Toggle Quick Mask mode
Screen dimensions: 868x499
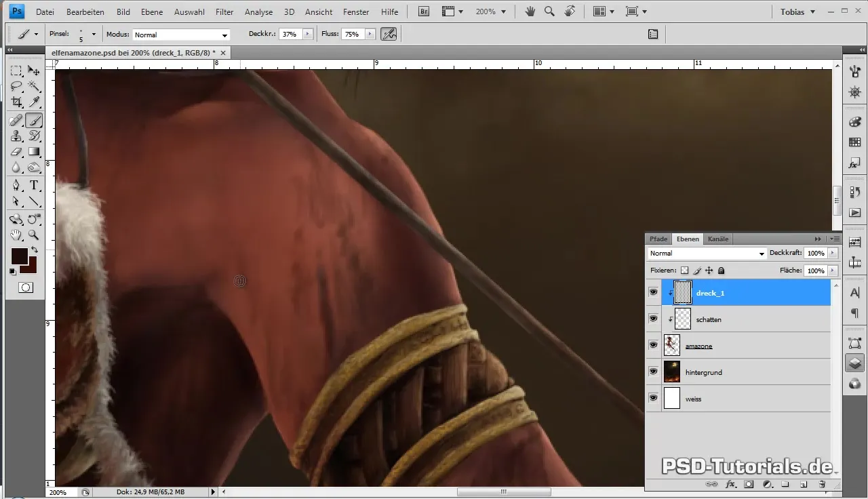(x=26, y=287)
